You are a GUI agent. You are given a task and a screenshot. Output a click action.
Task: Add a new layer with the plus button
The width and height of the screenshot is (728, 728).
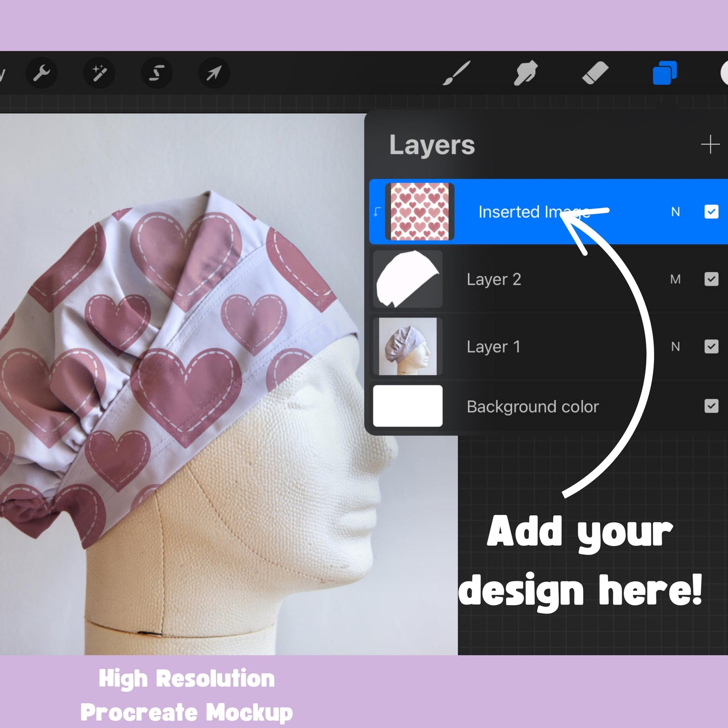[710, 145]
